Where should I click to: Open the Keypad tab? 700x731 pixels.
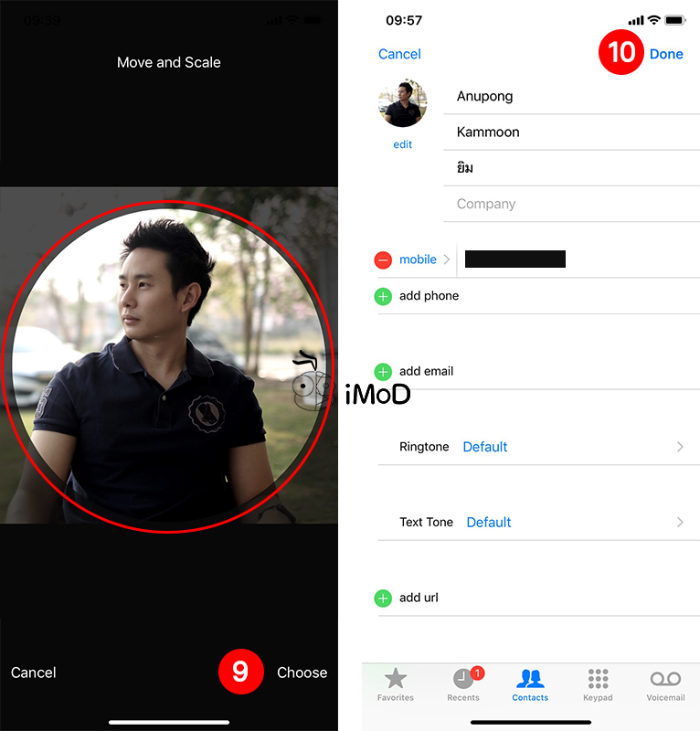pyautogui.click(x=599, y=684)
